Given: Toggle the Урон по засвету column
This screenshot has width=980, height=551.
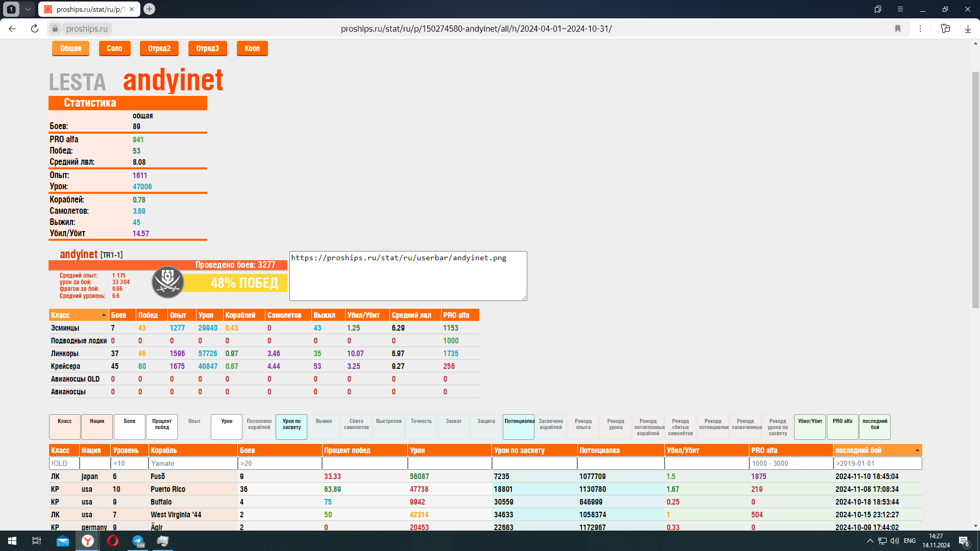Looking at the screenshot, I should [291, 427].
